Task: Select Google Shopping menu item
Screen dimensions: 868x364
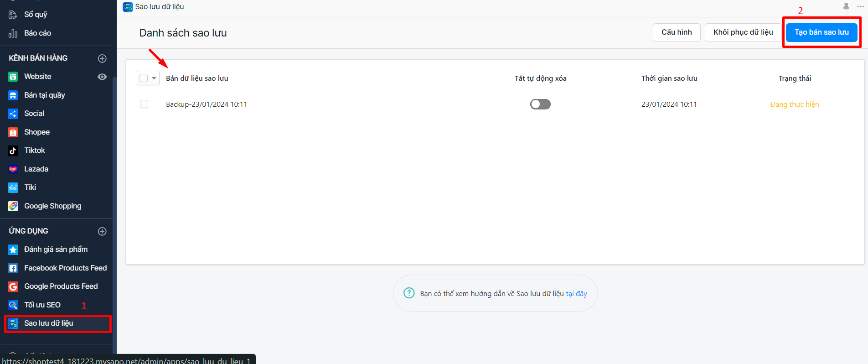Action: 53,206
